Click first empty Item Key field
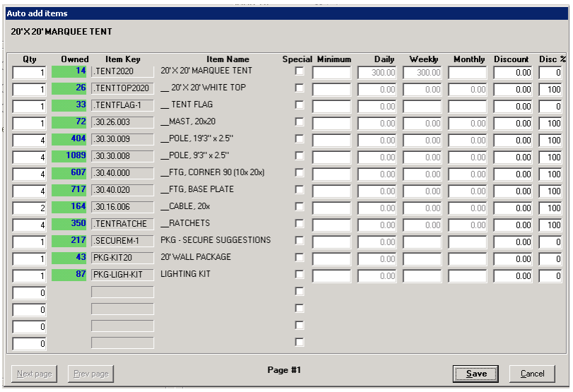 [122, 292]
